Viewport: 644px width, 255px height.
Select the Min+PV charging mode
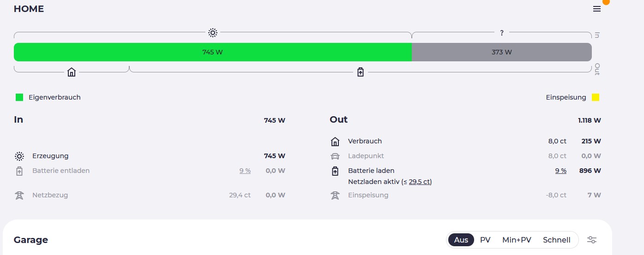coord(517,240)
